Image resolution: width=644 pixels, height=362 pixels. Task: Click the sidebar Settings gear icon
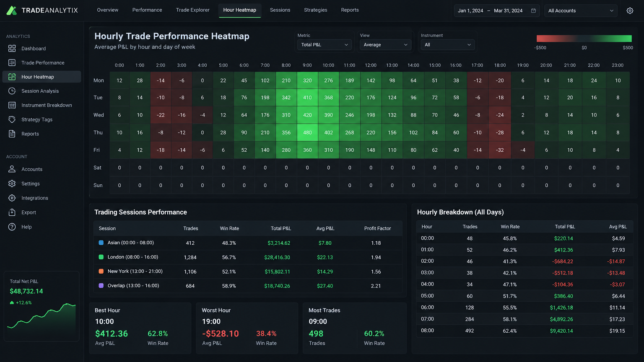[12, 184]
